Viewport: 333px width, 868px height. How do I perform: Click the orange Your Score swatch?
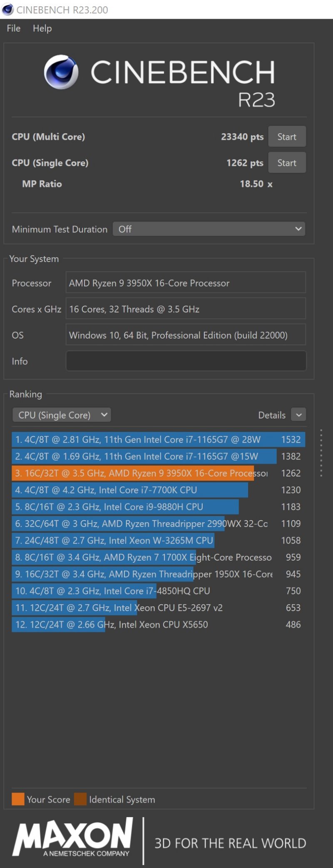tap(18, 799)
